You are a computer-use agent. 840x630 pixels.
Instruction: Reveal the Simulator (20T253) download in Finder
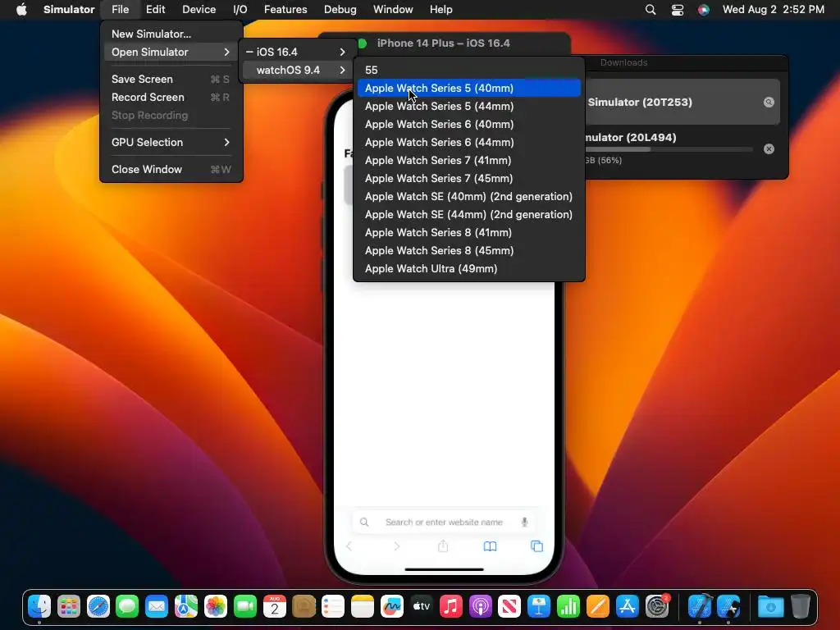pyautogui.click(x=769, y=103)
